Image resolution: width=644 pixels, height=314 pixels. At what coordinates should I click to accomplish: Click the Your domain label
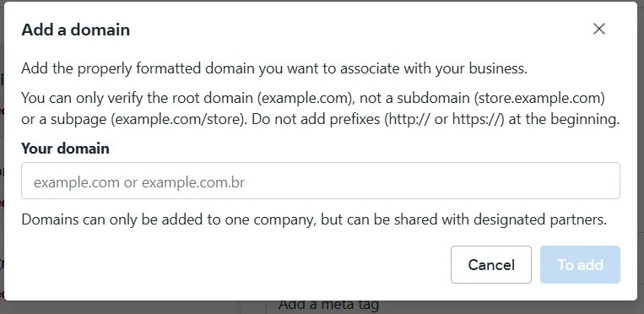tap(65, 149)
